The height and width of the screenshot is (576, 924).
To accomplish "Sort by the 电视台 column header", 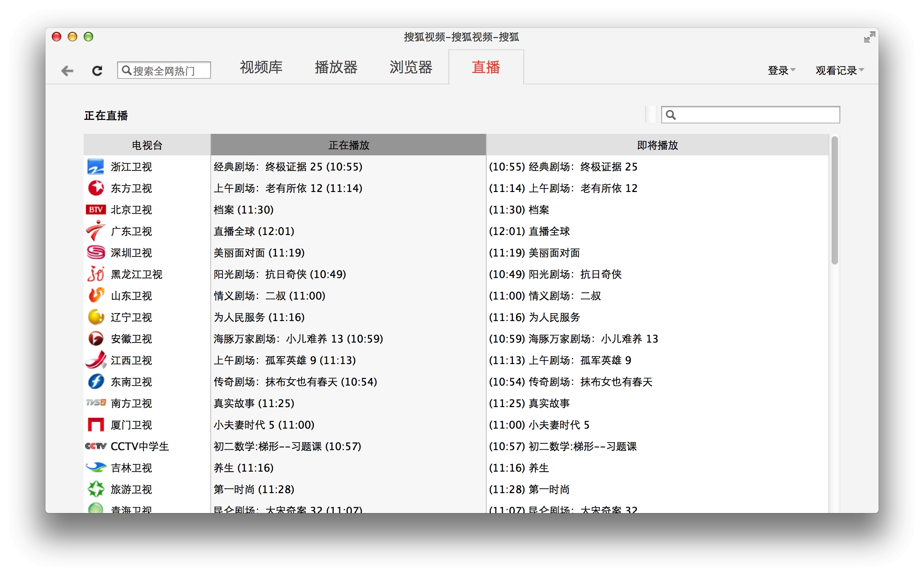I will point(147,145).
